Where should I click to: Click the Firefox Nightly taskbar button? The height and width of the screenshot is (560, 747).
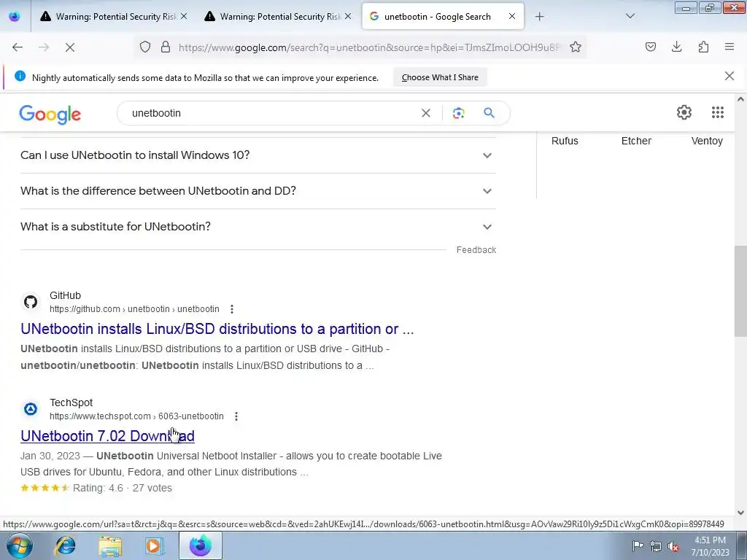coord(200,545)
